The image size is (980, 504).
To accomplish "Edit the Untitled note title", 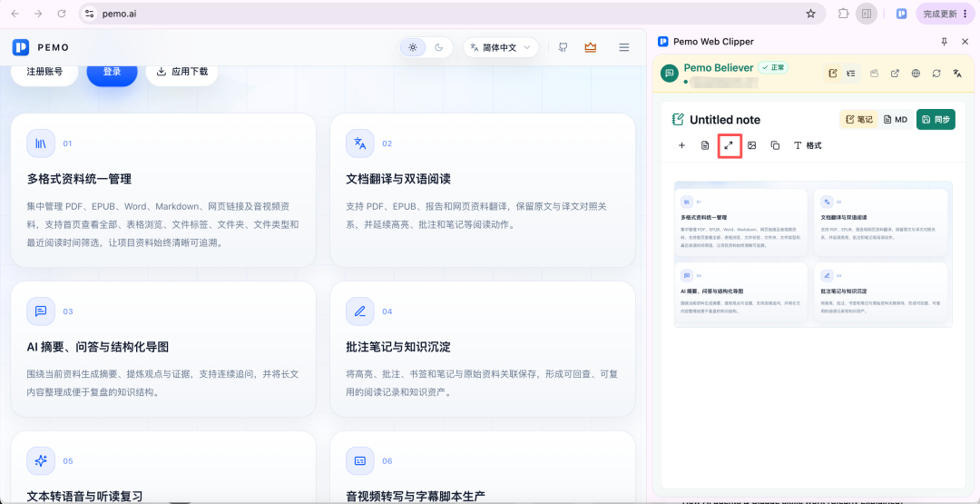I will pos(725,120).
